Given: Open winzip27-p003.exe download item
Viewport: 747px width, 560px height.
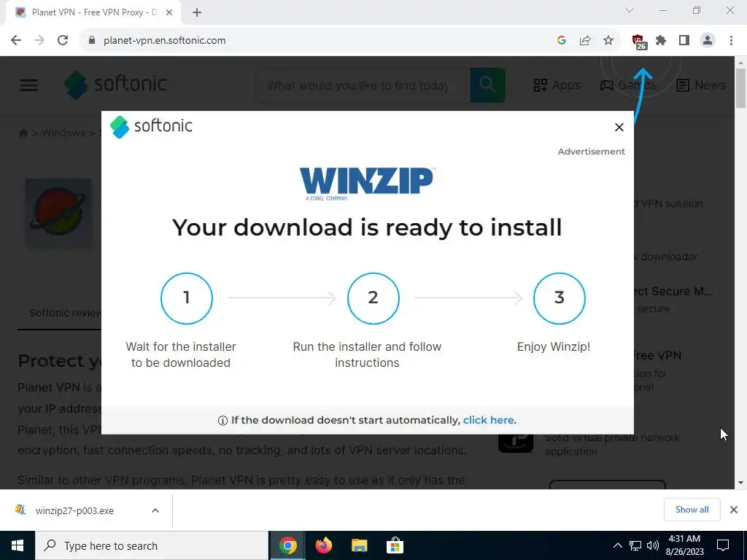Looking at the screenshot, I should click(74, 510).
